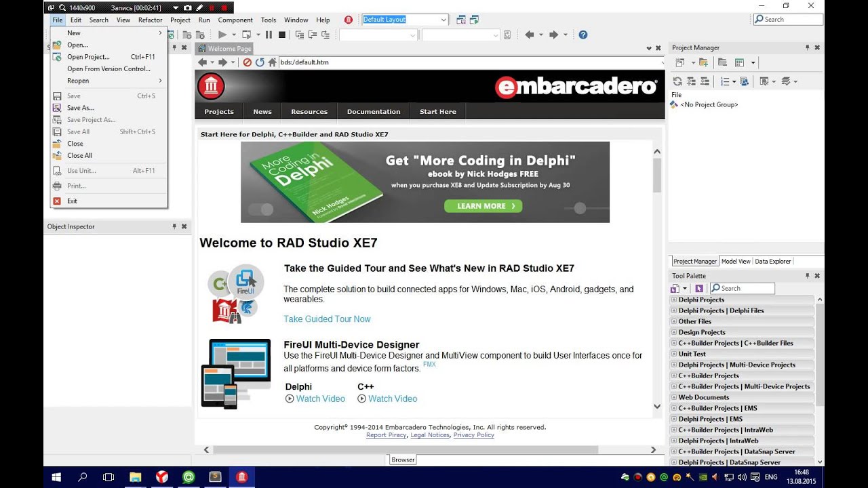Click Collapse all nodes icon in Project Manager
This screenshot has width=868, height=488.
point(705,81)
